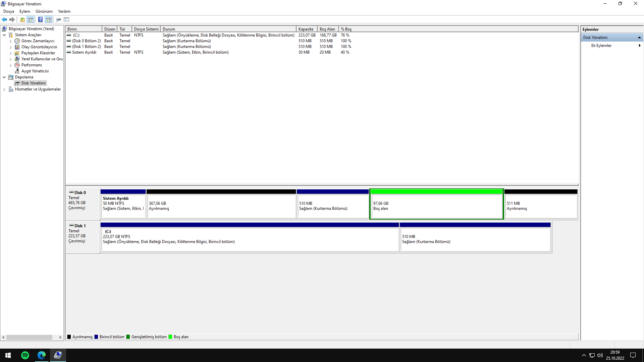The image size is (644, 362).
Task: Select the 367,06 GB Ayrılmamış partition block
Action: 221,206
